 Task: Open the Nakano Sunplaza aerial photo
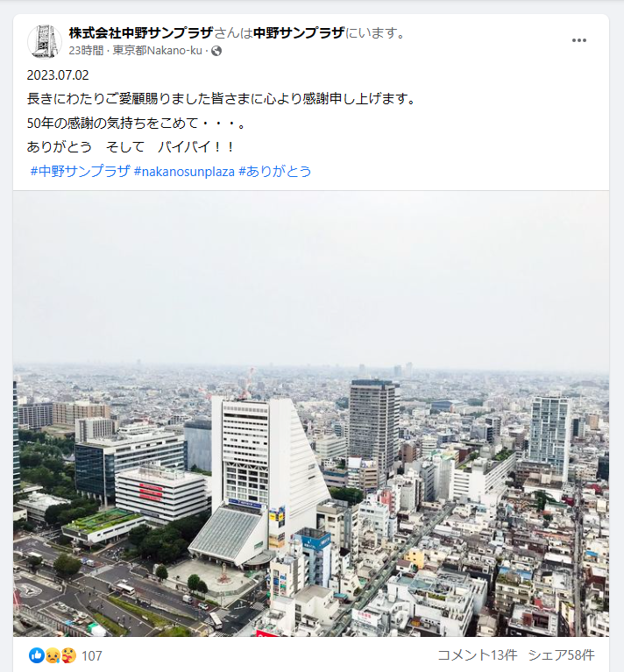[x=311, y=414]
